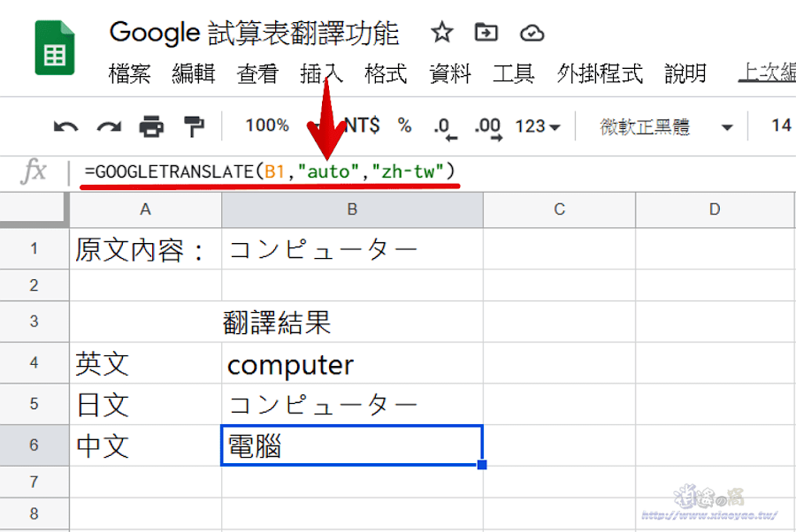Select row 8 header
The image size is (796, 532).
click(x=34, y=513)
